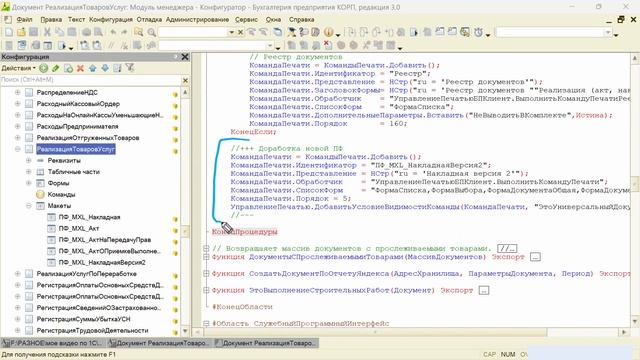Switch to the third bottom tab Документ РеализацияТоваро
Viewport: 640px width, 360px height.
coord(266,343)
